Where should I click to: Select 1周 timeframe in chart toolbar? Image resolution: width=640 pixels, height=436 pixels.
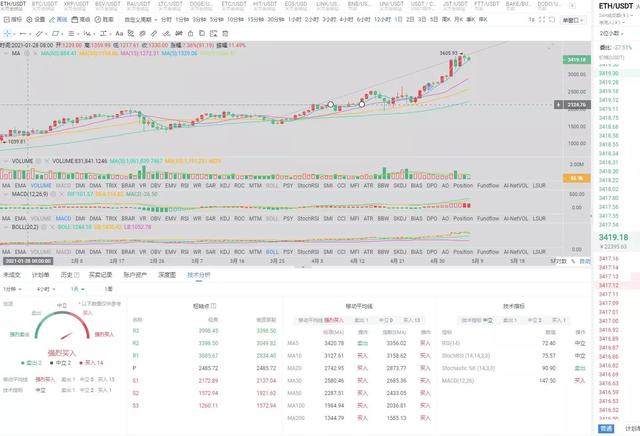pyautogui.click(x=443, y=19)
